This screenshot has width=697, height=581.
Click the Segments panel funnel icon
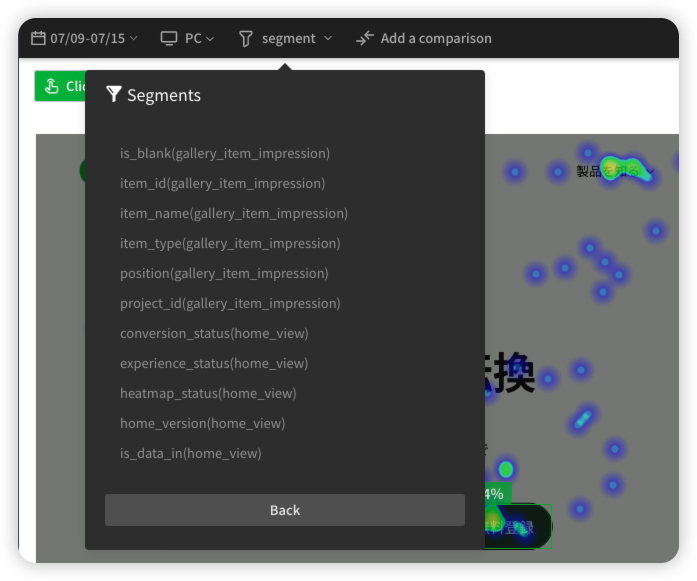[114, 94]
